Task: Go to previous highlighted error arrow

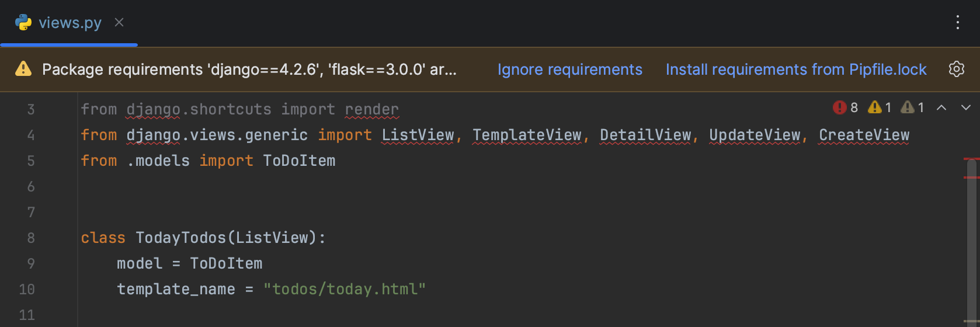Action: click(941, 107)
